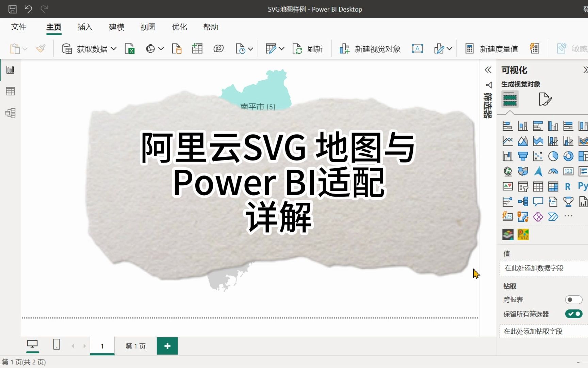Choose the Filled map visual
This screenshot has width=588, height=368.
pos(523,171)
